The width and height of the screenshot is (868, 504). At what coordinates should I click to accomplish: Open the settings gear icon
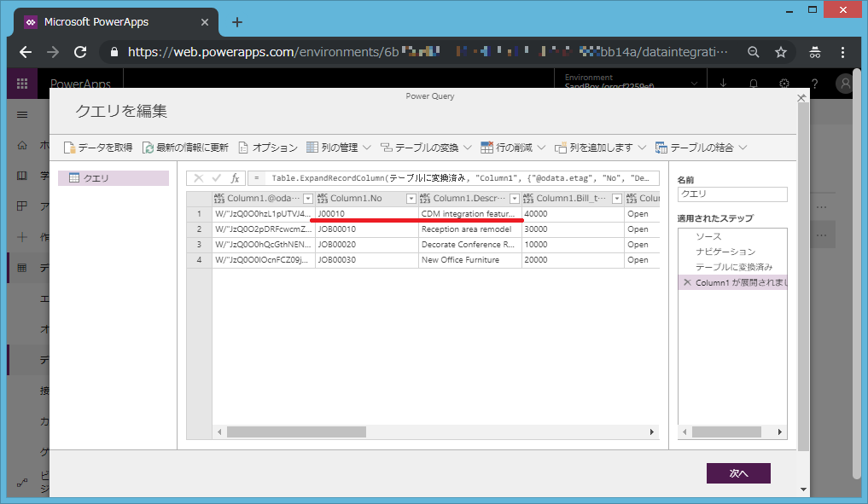coord(784,84)
